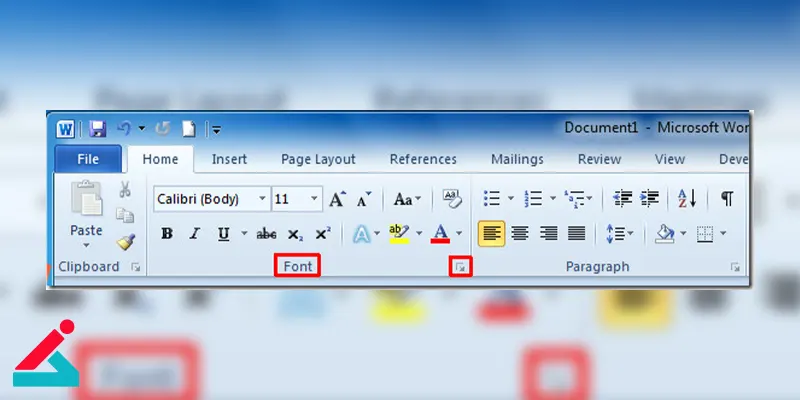Open Line and Paragraph Spacing menu
The width and height of the screenshot is (800, 400).
(619, 234)
